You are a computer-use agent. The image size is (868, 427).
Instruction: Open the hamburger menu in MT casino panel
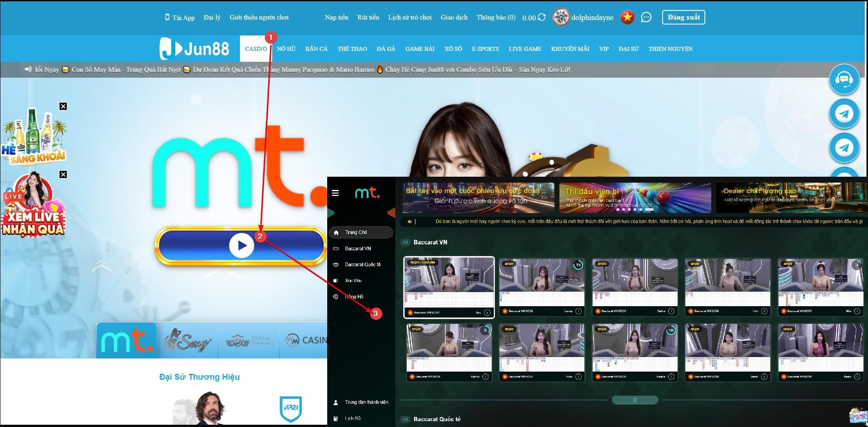pyautogui.click(x=335, y=193)
